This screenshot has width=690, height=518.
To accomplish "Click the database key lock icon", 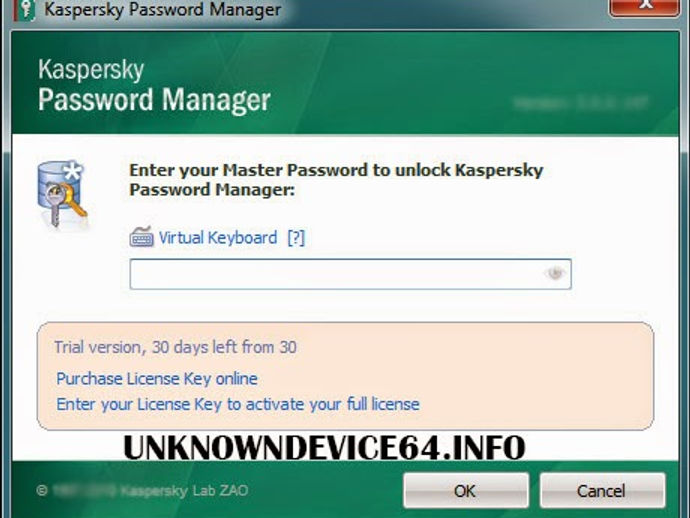I will 62,194.
